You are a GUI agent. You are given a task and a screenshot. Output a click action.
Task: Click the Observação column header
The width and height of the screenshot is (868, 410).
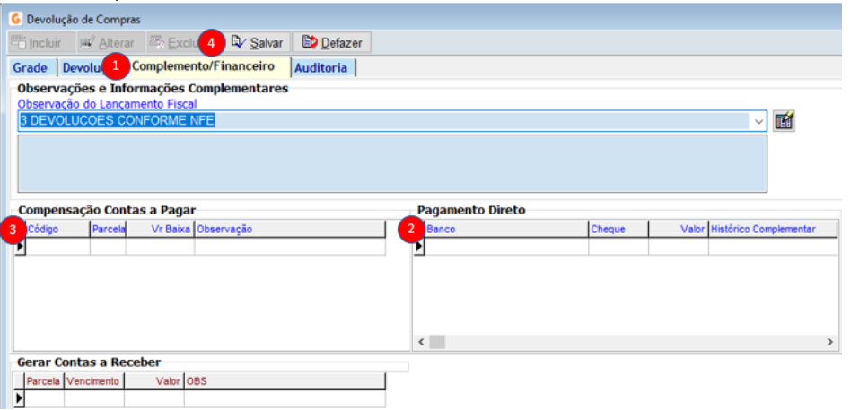290,229
